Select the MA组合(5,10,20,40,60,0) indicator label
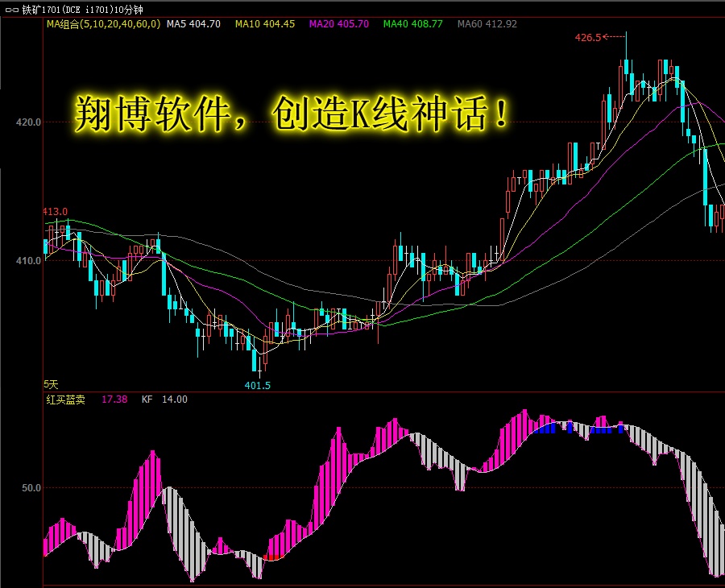Viewport: 725px width, 588px height. pyautogui.click(x=104, y=24)
